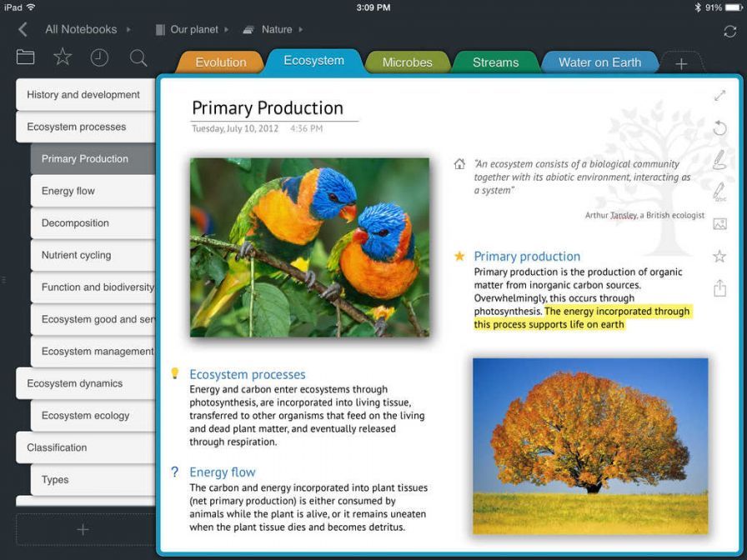
Task: Switch to the Water on Earth tab
Action: 599,62
